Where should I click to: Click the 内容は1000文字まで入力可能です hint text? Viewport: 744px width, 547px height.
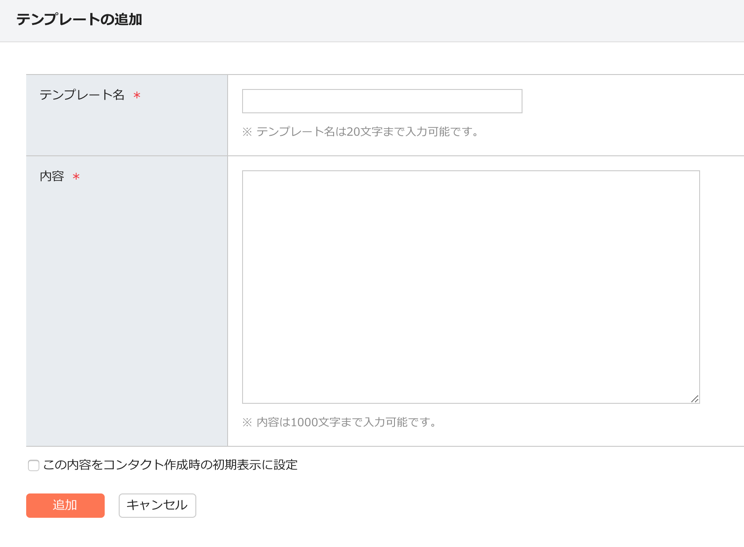347,422
